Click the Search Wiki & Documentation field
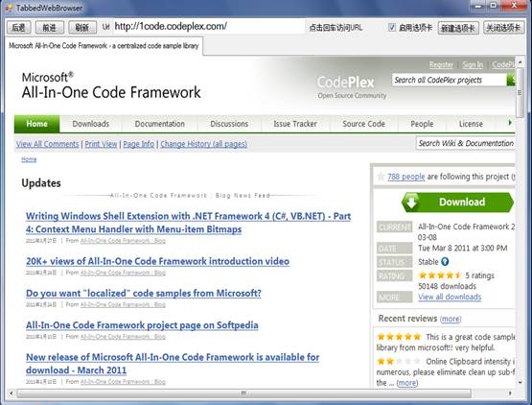The image size is (532, 405). pyautogui.click(x=466, y=143)
